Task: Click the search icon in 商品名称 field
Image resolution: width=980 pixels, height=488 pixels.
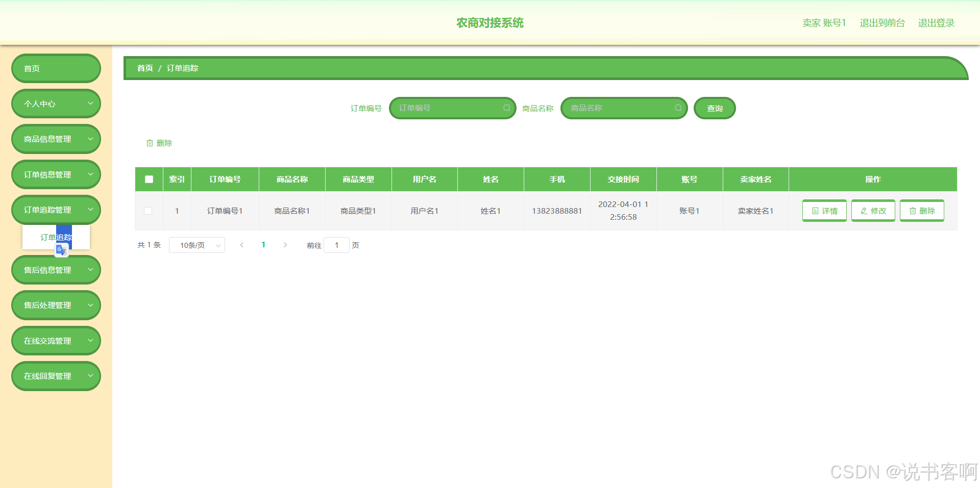Action: (x=678, y=108)
